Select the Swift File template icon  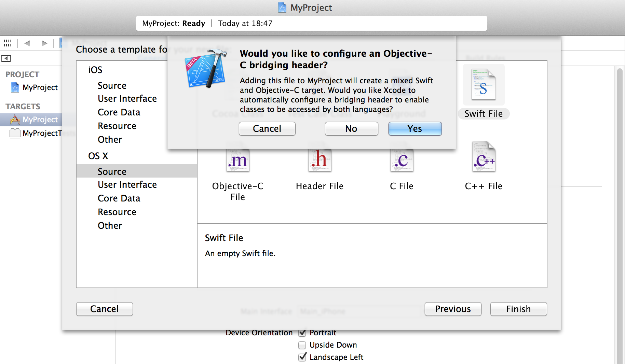(x=484, y=85)
